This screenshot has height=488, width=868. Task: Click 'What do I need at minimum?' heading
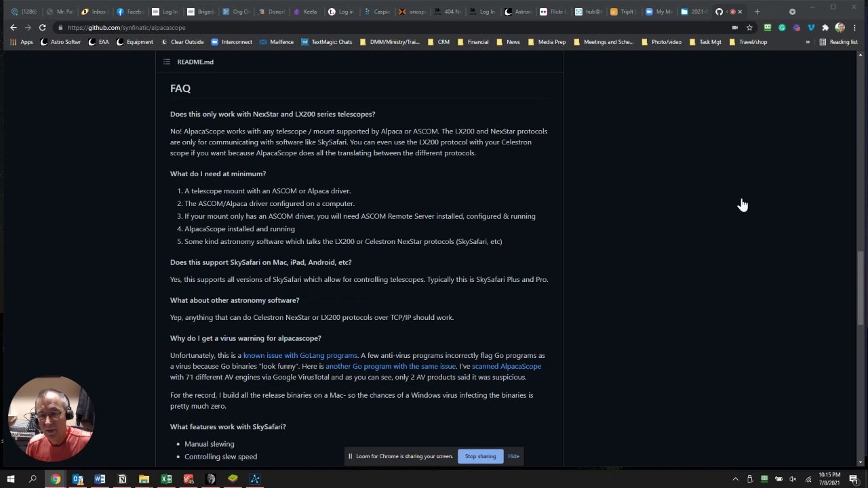point(218,174)
